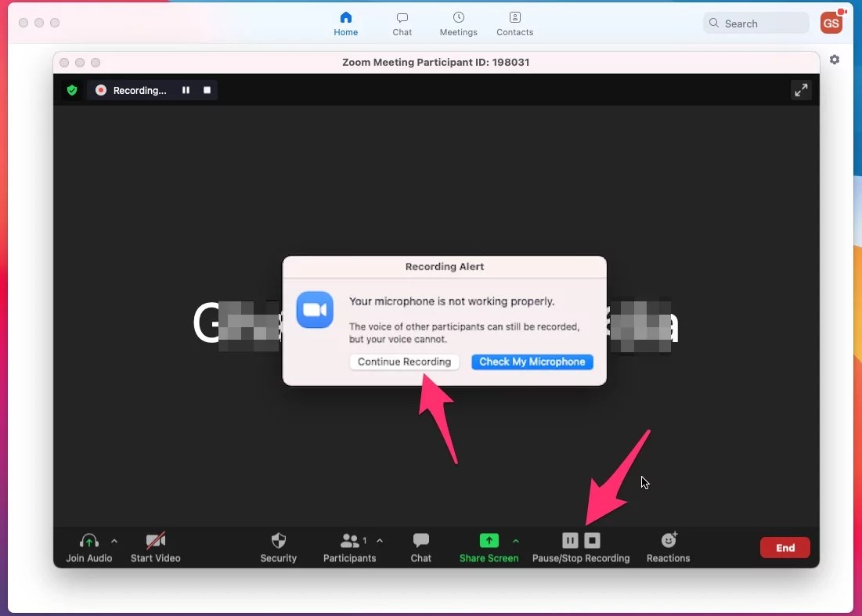Click the Search field
The width and height of the screenshot is (862, 616).
[x=754, y=23]
